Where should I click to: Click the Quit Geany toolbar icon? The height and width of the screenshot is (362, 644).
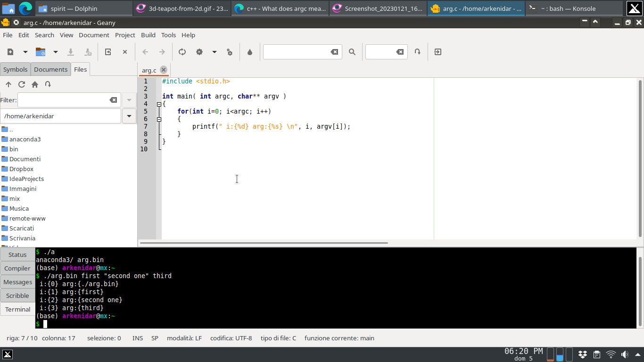click(x=438, y=52)
